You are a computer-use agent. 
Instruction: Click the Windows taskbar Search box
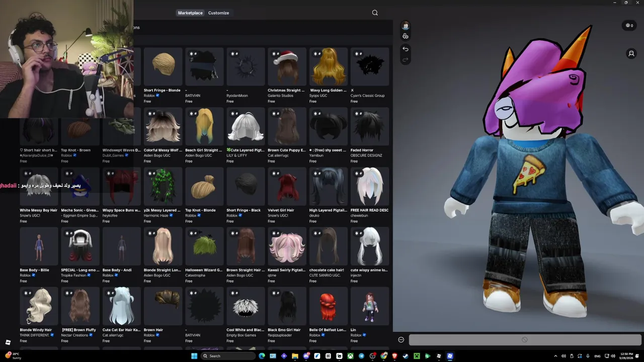pyautogui.click(x=228, y=356)
